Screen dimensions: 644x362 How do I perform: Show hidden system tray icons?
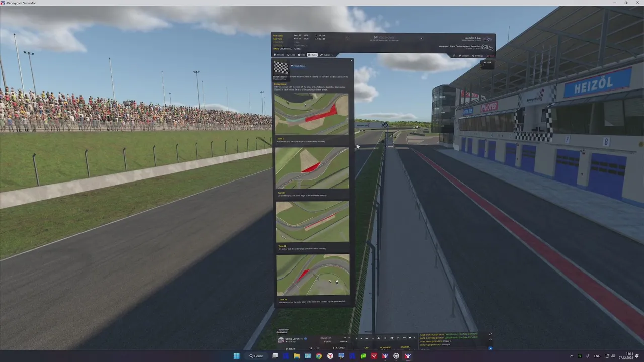point(572,356)
